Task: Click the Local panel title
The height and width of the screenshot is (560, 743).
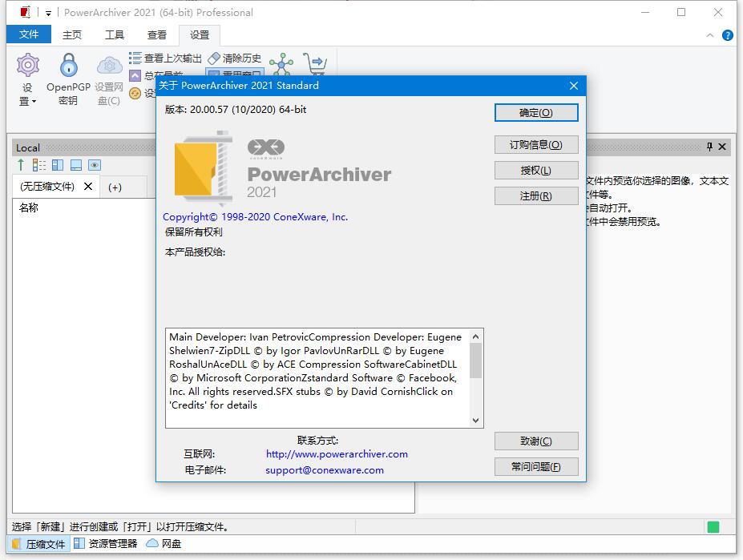Action: click(28, 148)
